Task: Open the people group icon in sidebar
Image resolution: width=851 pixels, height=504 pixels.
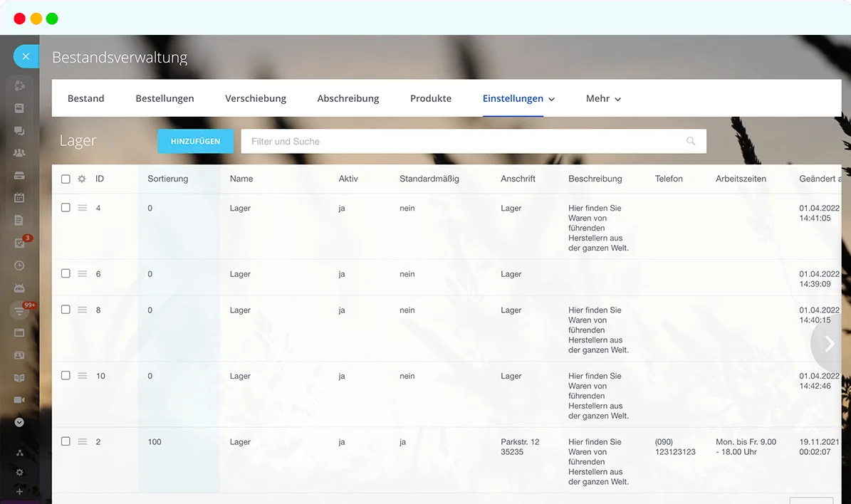Action: pyautogui.click(x=19, y=153)
